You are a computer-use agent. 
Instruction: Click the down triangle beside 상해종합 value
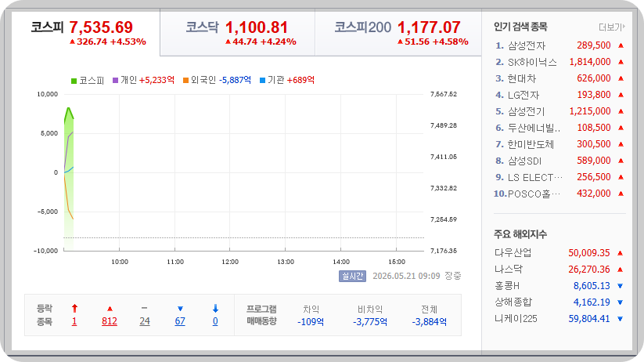point(621,302)
